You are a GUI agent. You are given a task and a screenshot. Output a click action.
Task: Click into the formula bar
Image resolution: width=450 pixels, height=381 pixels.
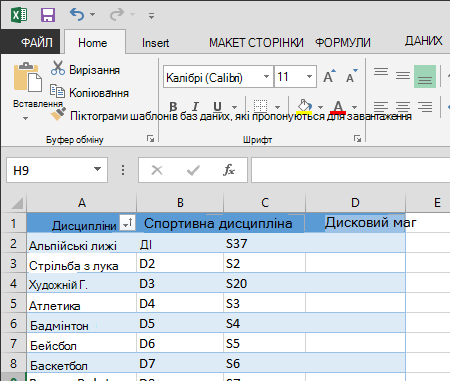coord(351,170)
